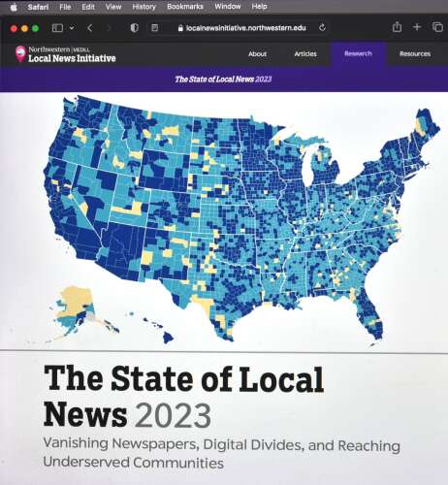Expand the sidebar tab group dropdown chevron
The image size is (448, 485).
72,28
